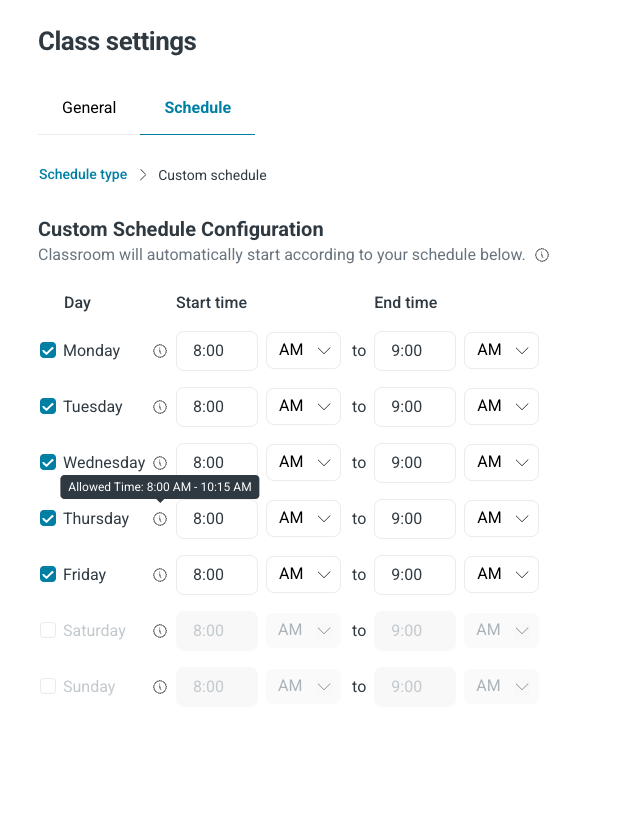637x829 pixels.
Task: Open Wednesday start time AM/PM dropdown
Action: click(x=303, y=463)
